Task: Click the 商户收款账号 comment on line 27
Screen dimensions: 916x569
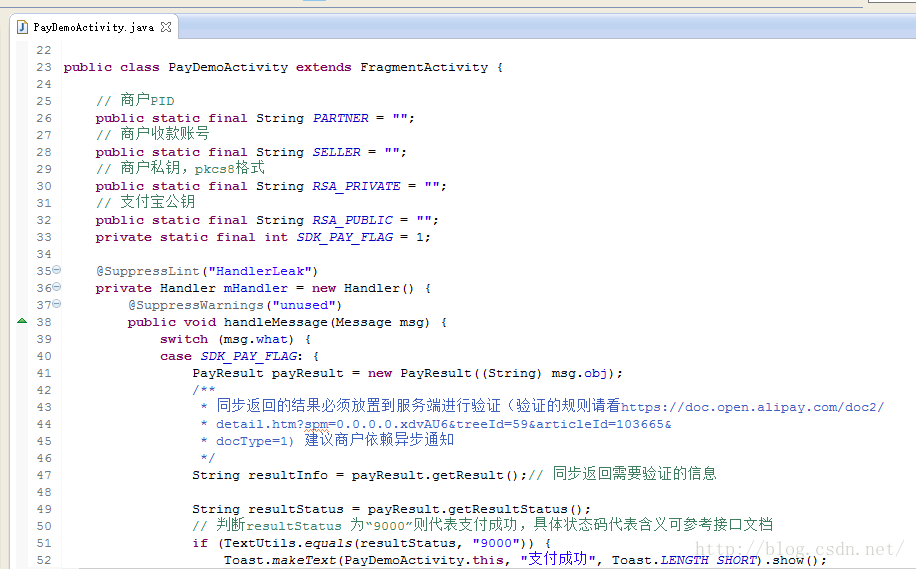Action: pos(153,134)
